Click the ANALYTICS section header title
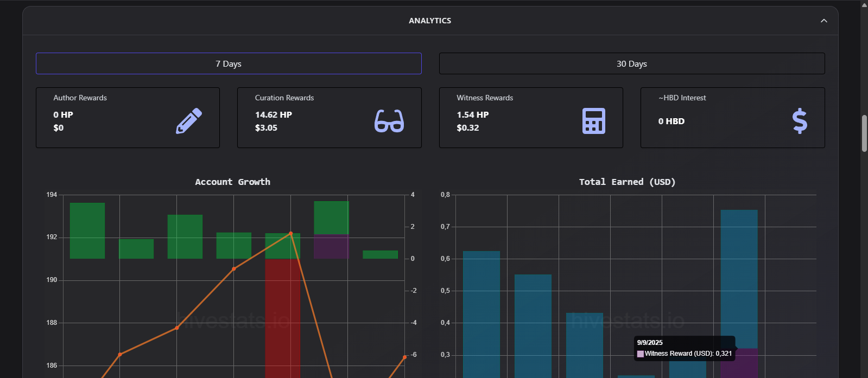The width and height of the screenshot is (868, 378). click(x=430, y=21)
